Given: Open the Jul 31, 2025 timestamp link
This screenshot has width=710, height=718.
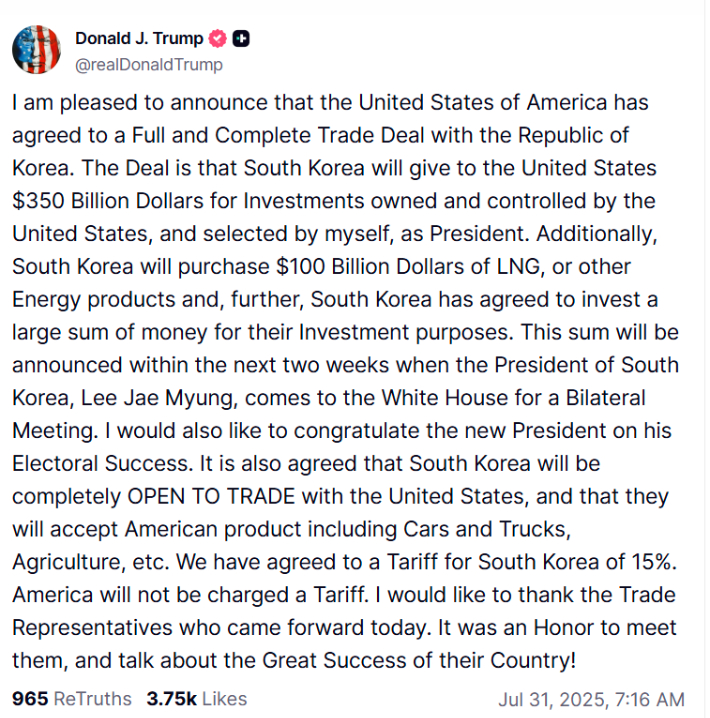Looking at the screenshot, I should pyautogui.click(x=591, y=699).
